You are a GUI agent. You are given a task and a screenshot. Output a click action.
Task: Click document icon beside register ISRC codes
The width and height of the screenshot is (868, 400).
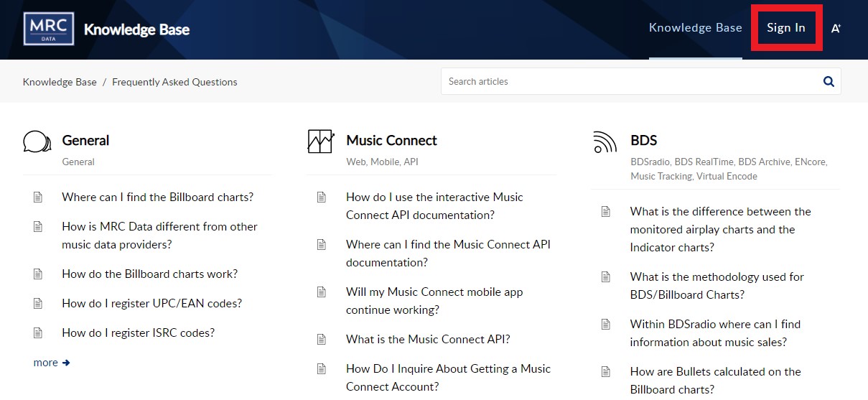point(38,333)
